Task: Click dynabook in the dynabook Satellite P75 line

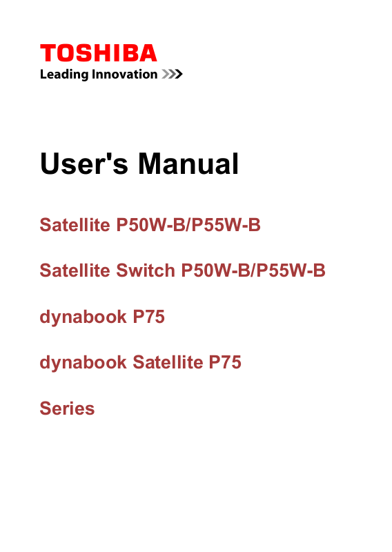Action: tap(83, 363)
